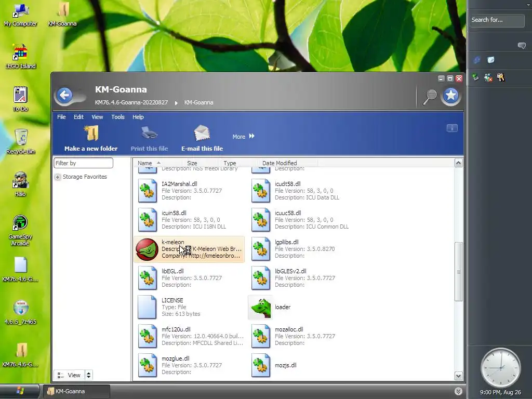This screenshot has height=399, width=532.
Task: Open the File menu
Action: click(x=61, y=117)
